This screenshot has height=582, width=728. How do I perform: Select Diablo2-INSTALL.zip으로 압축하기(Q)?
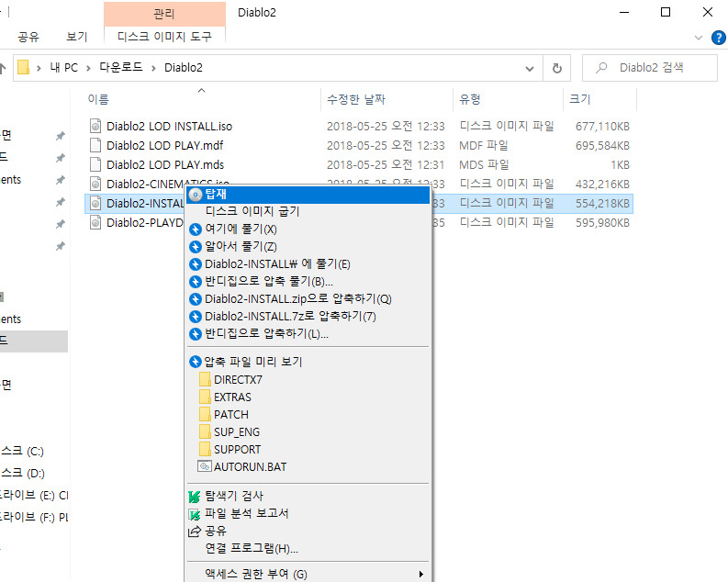coord(308,299)
